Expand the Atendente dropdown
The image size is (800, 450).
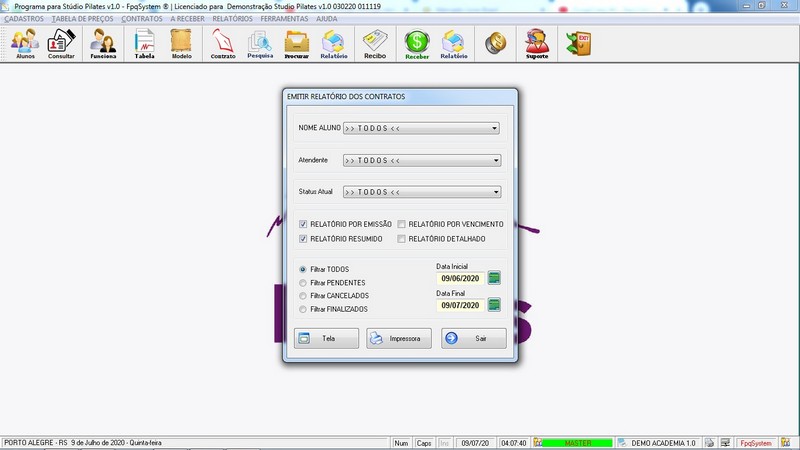(x=496, y=160)
